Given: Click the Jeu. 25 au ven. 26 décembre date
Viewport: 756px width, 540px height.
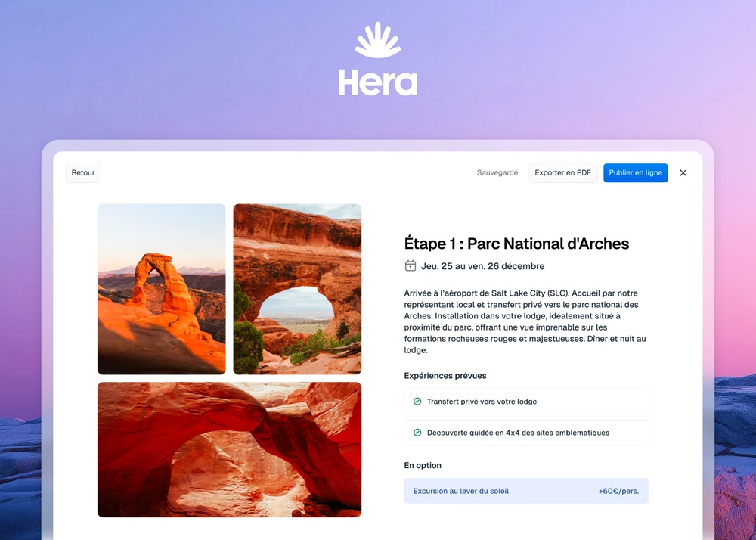Looking at the screenshot, I should pos(482,266).
